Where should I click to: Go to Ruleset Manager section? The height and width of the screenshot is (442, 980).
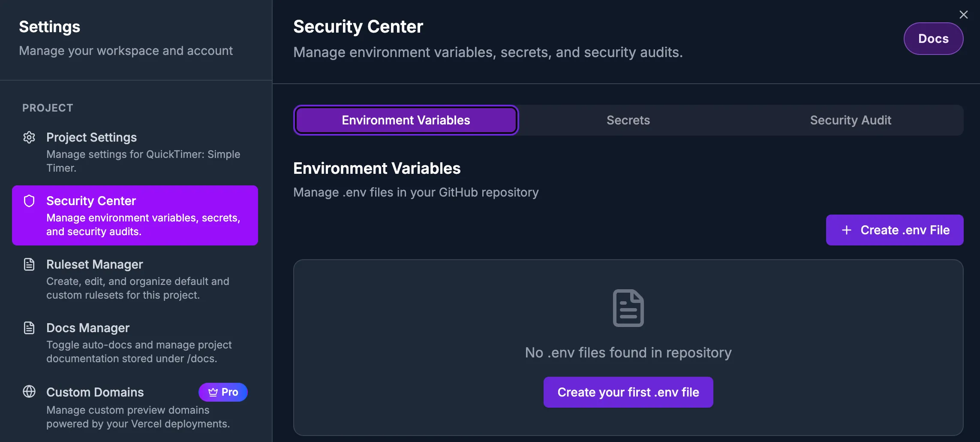pos(94,264)
